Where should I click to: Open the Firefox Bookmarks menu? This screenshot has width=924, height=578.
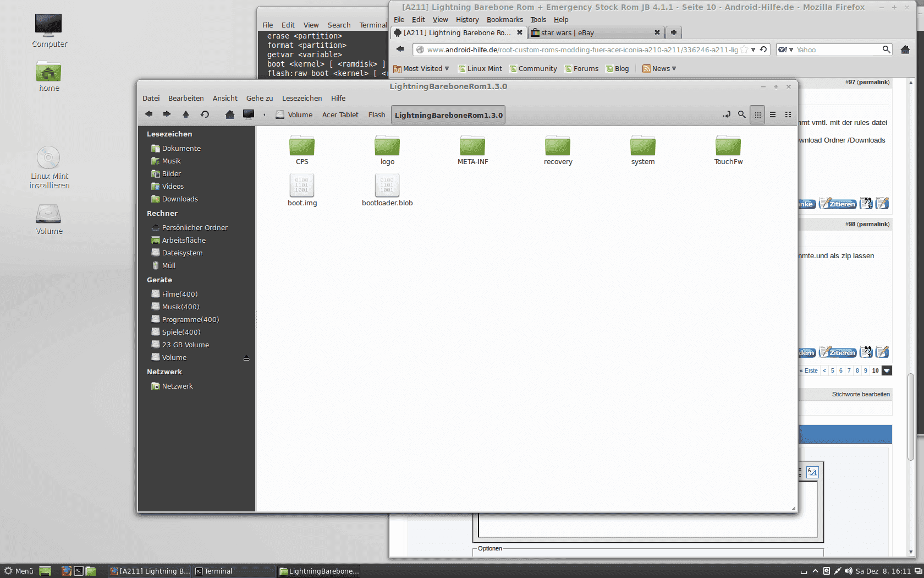pyautogui.click(x=504, y=19)
